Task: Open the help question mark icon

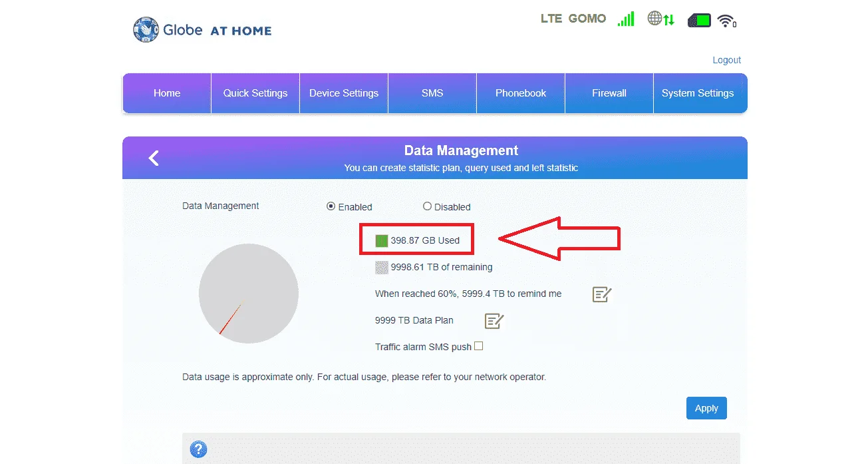Action: tap(198, 449)
